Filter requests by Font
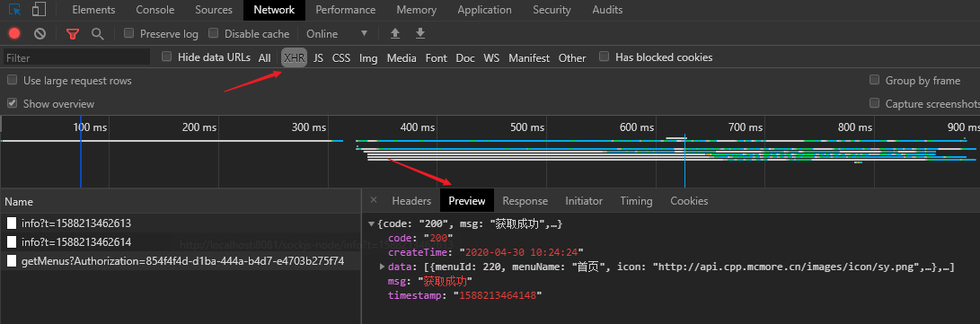This screenshot has height=324, width=980. click(x=437, y=57)
